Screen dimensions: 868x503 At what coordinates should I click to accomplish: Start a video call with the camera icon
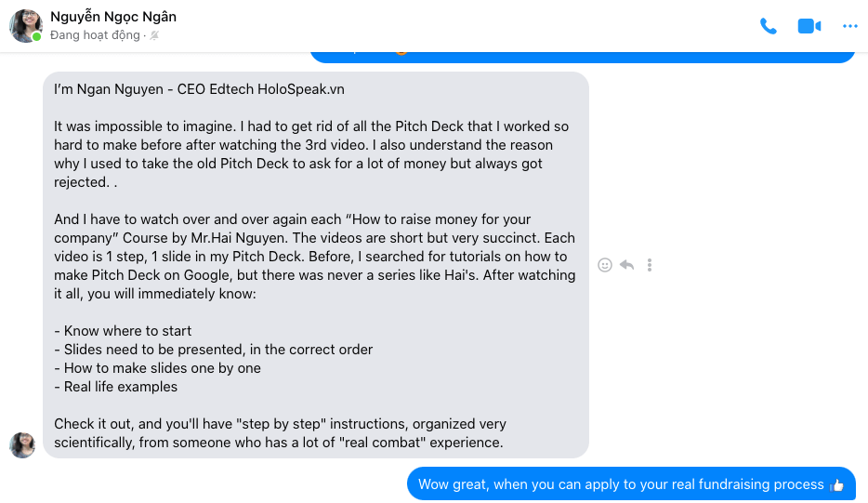click(x=809, y=26)
